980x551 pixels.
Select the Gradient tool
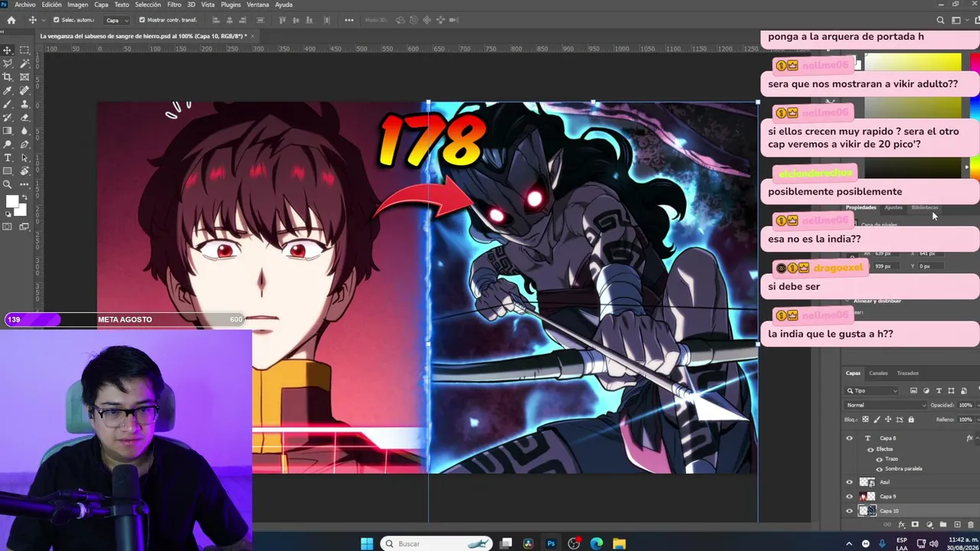8,131
